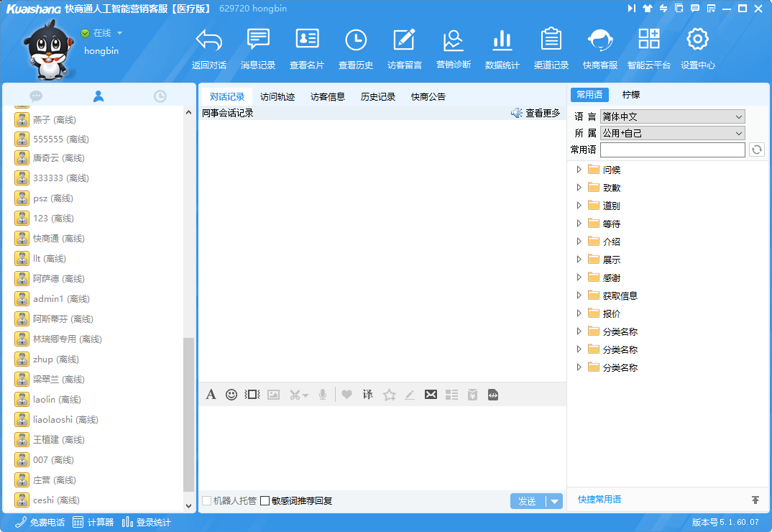This screenshot has width=772, height=532.
Task: Open the 在线 status dropdown
Action: pyautogui.click(x=119, y=33)
